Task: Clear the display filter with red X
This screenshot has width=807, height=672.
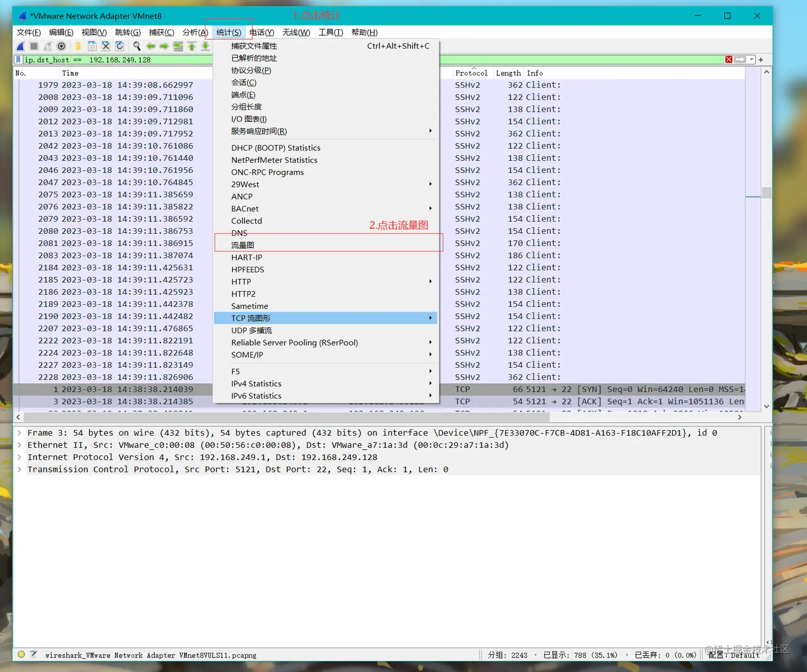Action: click(x=729, y=60)
